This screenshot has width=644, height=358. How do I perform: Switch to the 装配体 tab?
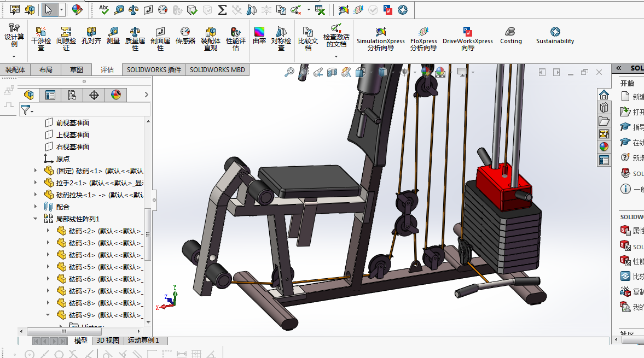tap(15, 70)
